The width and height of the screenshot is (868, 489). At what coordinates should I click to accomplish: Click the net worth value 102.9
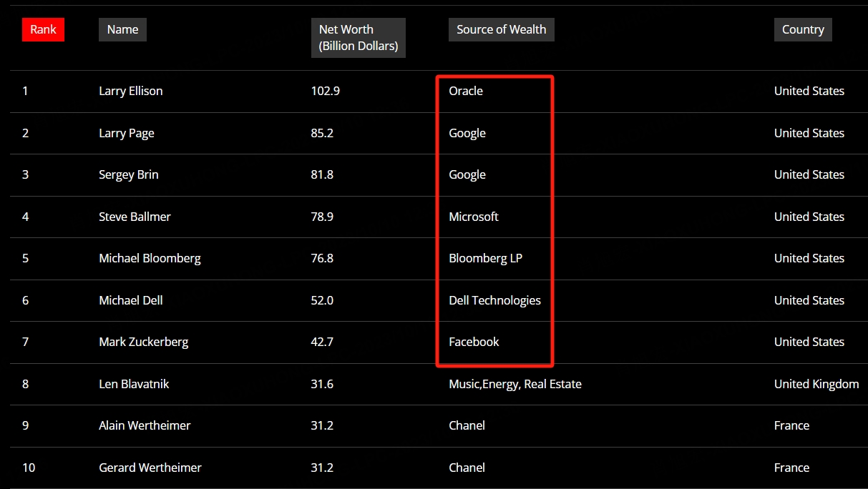(x=326, y=91)
